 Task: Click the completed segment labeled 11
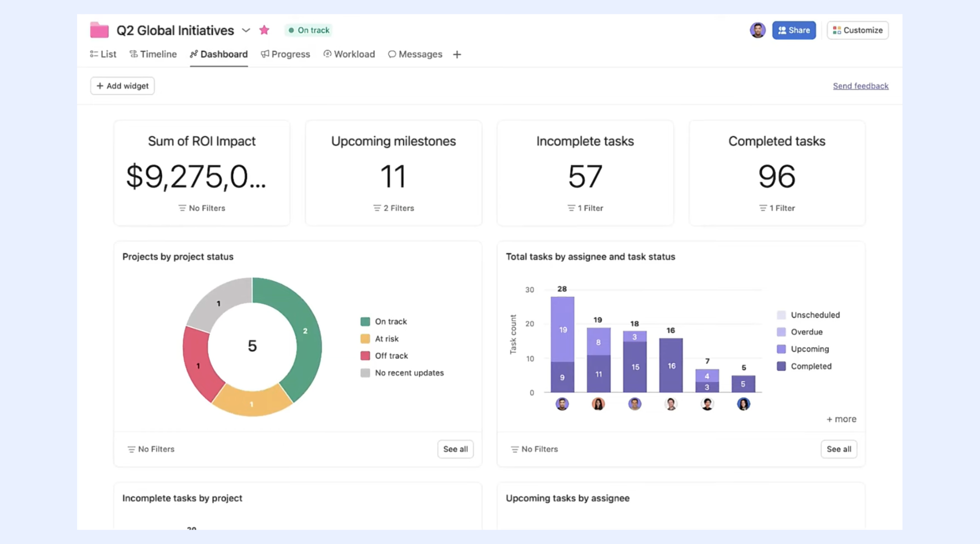point(598,374)
